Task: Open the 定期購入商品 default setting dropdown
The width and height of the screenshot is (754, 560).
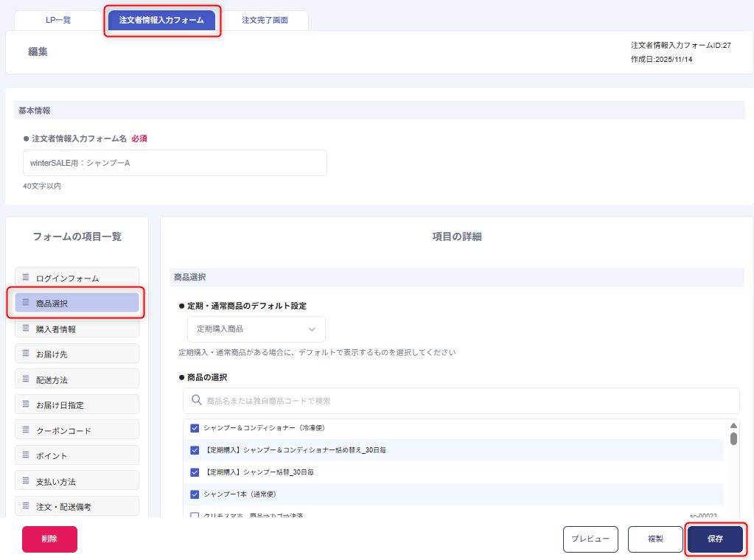Action: [256, 329]
